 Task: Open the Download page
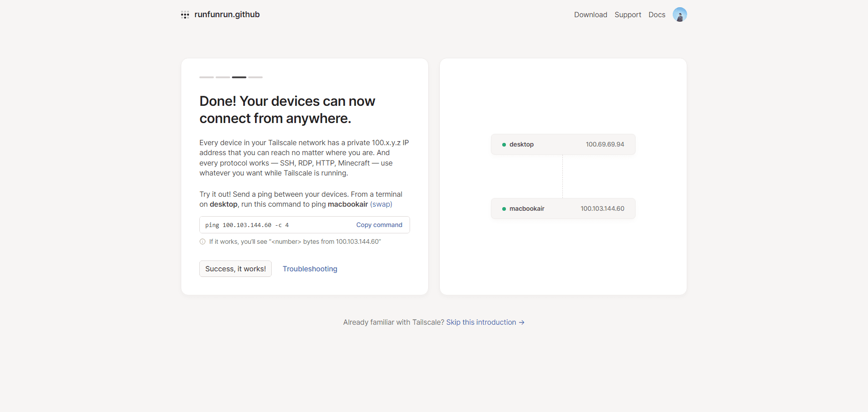[x=590, y=14]
